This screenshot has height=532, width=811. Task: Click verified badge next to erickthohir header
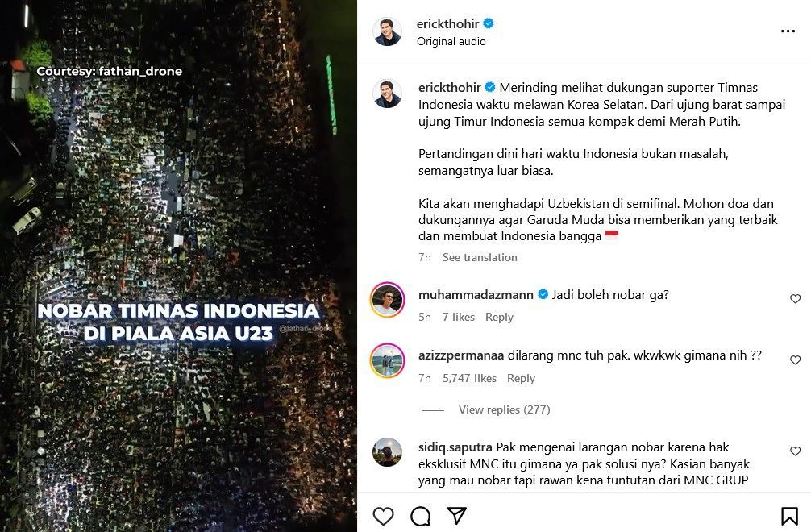coord(489,23)
